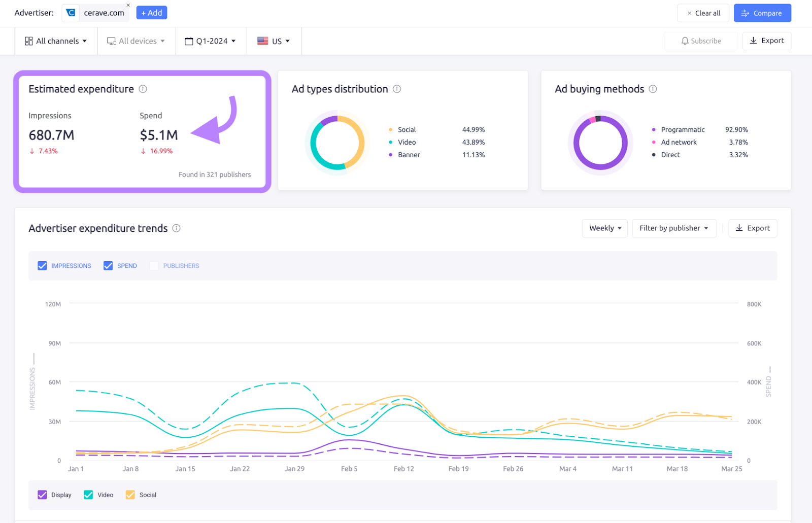The width and height of the screenshot is (812, 523).
Task: Open the Weekly granularity dropdown
Action: point(604,228)
